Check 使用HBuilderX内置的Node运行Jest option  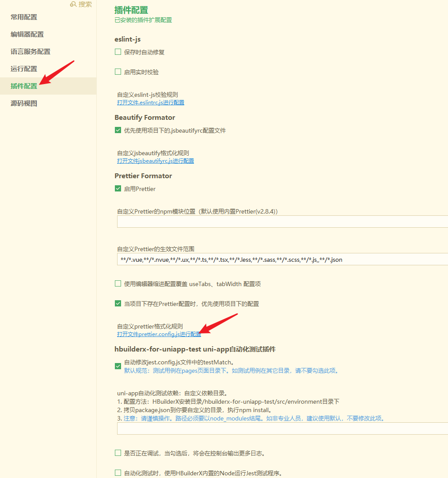click(x=118, y=473)
